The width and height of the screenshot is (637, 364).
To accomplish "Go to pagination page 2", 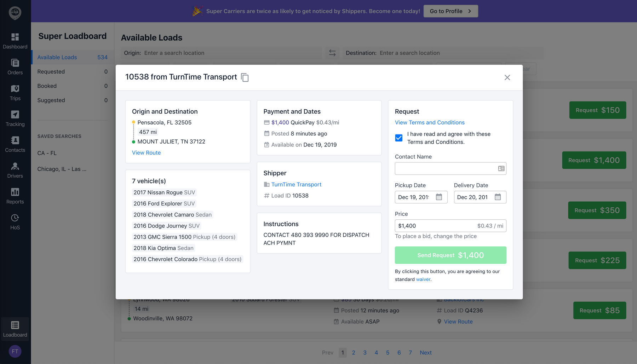I will [353, 353].
